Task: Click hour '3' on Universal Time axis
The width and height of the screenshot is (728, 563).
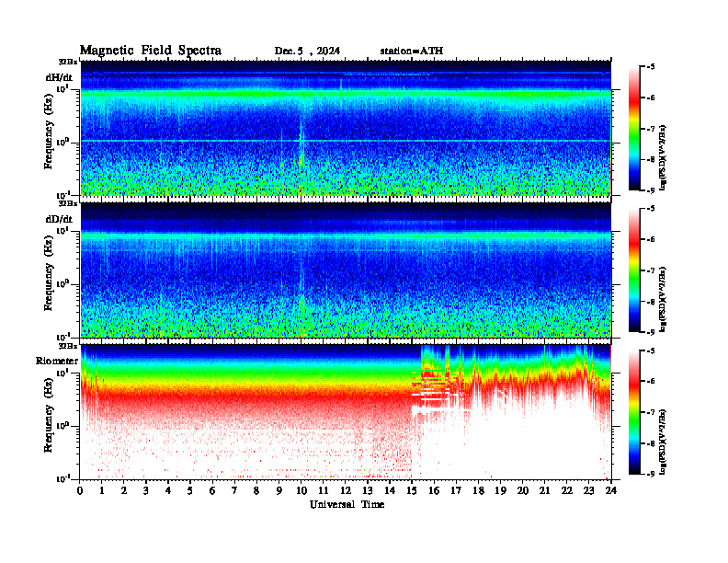Action: [x=146, y=490]
